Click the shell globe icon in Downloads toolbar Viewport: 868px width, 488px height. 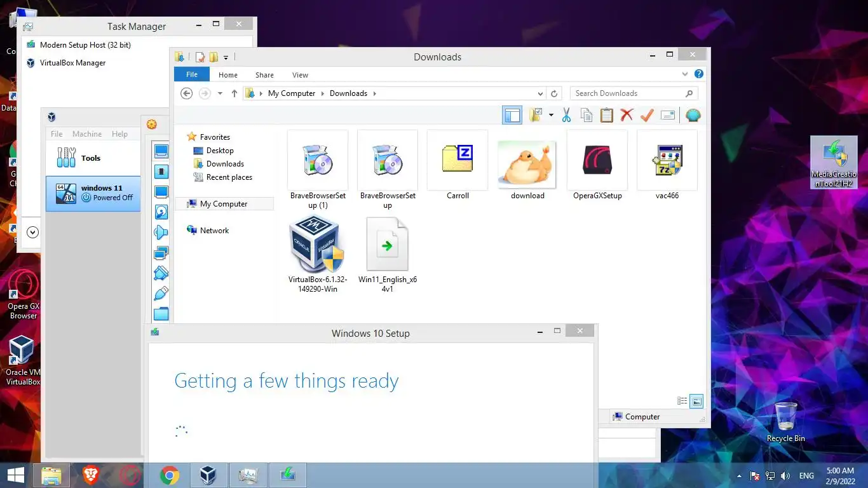(x=693, y=115)
